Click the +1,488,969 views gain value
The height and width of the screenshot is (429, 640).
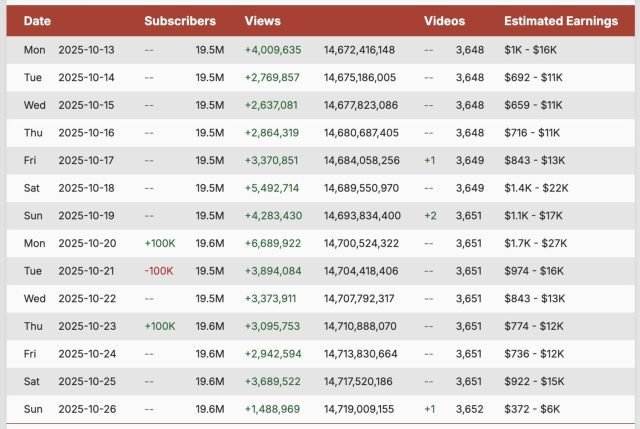click(x=272, y=409)
